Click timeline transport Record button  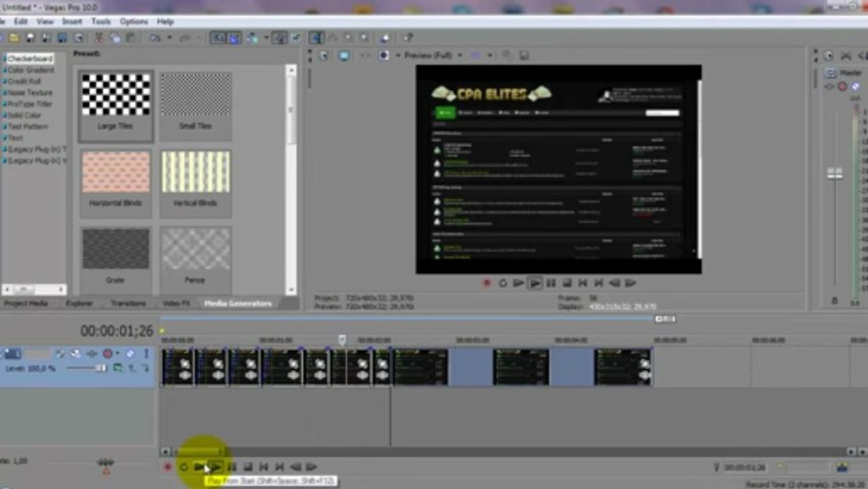(x=168, y=467)
